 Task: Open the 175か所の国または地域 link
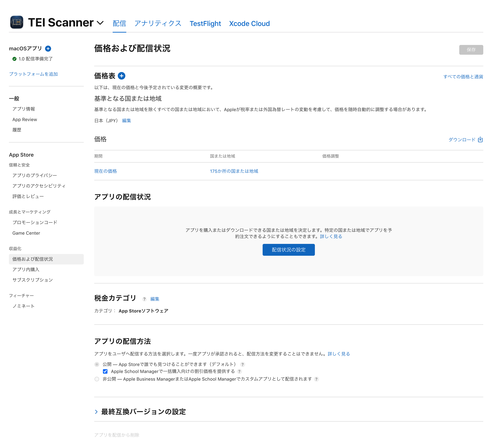[234, 171]
